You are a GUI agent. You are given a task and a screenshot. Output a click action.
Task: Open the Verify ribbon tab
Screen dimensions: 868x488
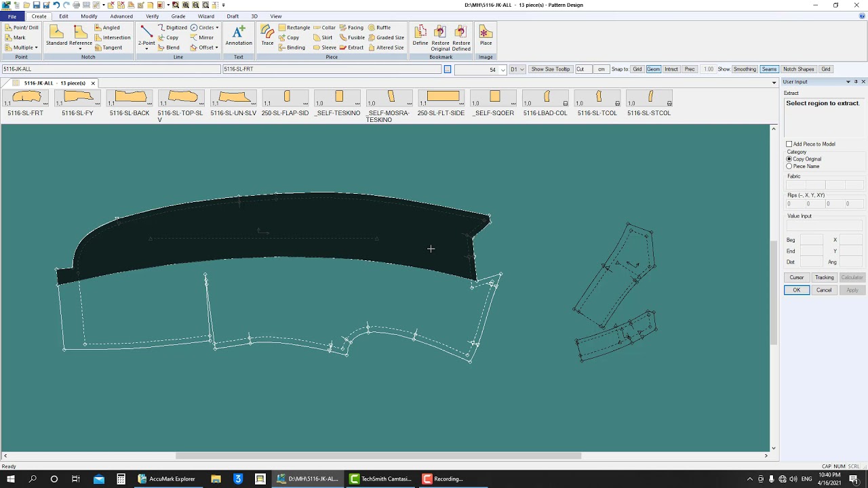[x=152, y=16]
